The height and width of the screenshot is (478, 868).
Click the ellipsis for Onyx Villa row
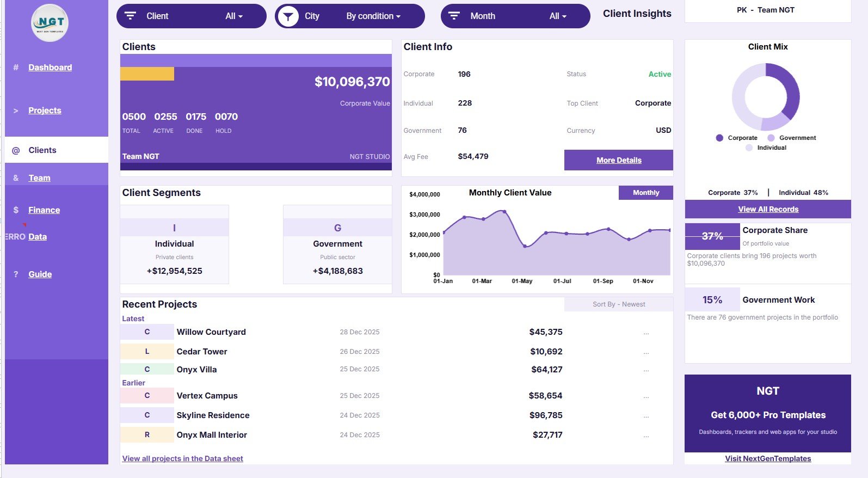(646, 370)
